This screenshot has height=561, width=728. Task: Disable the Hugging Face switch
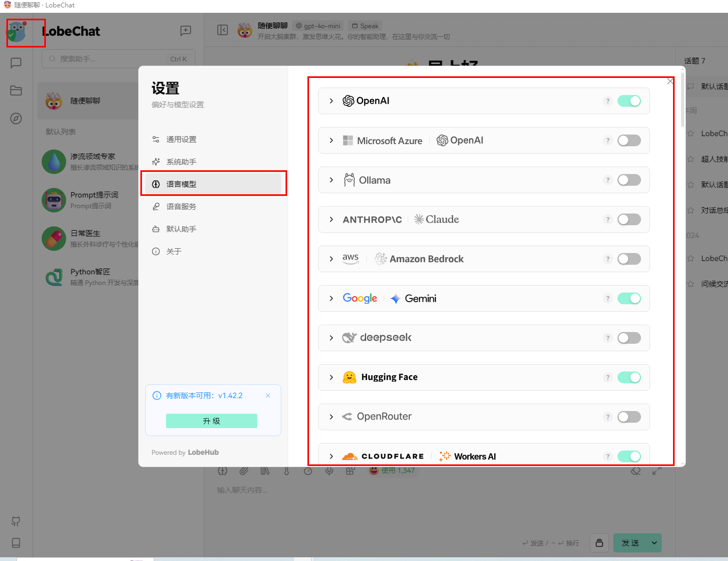click(x=629, y=377)
